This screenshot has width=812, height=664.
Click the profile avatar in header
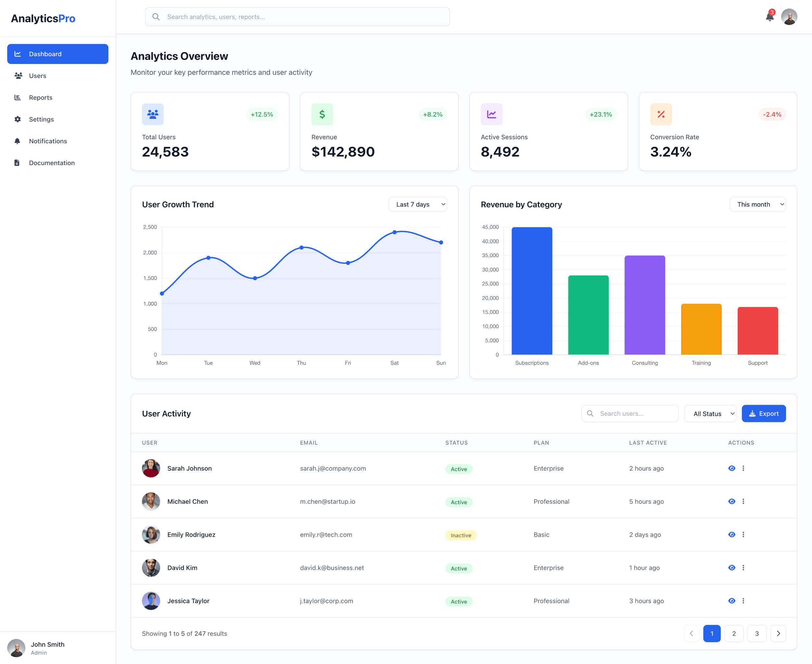pyautogui.click(x=789, y=17)
